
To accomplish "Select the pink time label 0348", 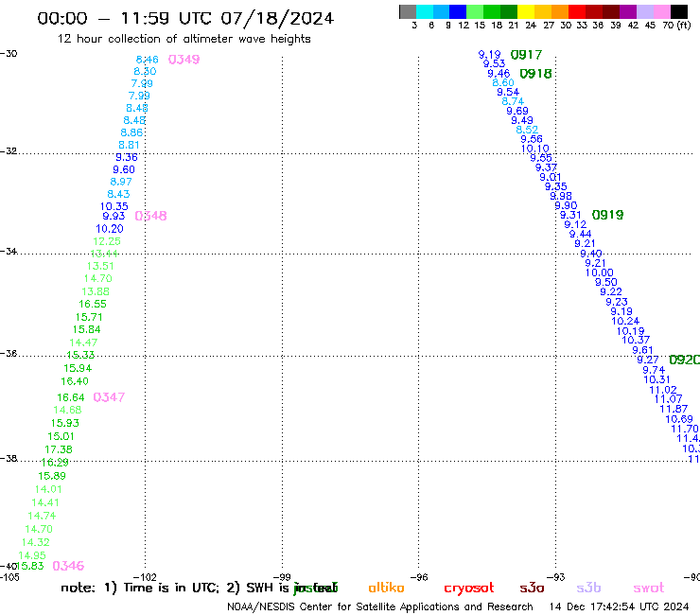I will 150,216.
